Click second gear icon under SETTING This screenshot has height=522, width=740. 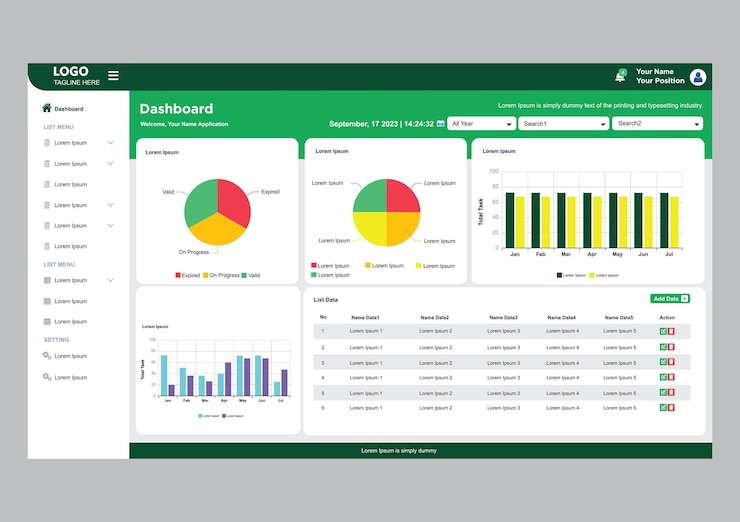coord(47,377)
